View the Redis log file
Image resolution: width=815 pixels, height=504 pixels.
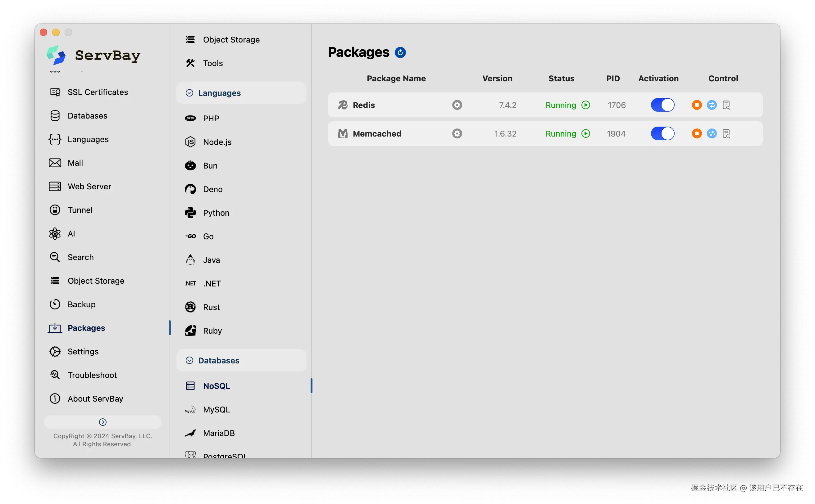[726, 105]
